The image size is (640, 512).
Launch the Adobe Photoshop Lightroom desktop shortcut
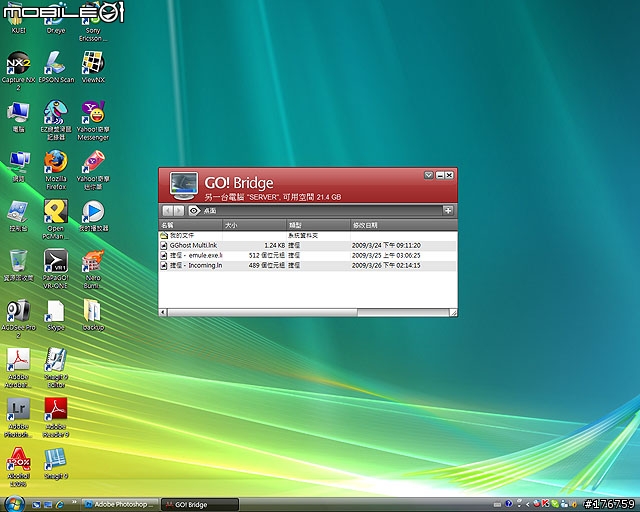pos(18,418)
